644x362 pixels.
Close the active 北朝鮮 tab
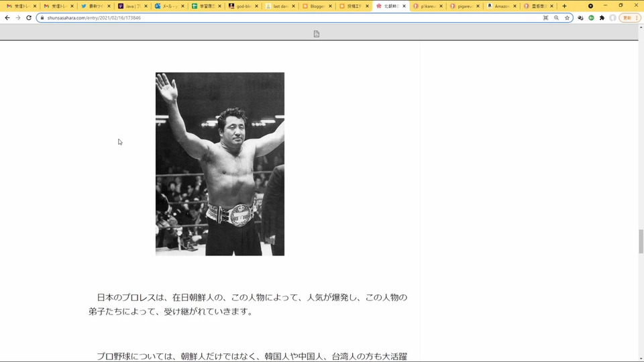(x=404, y=6)
